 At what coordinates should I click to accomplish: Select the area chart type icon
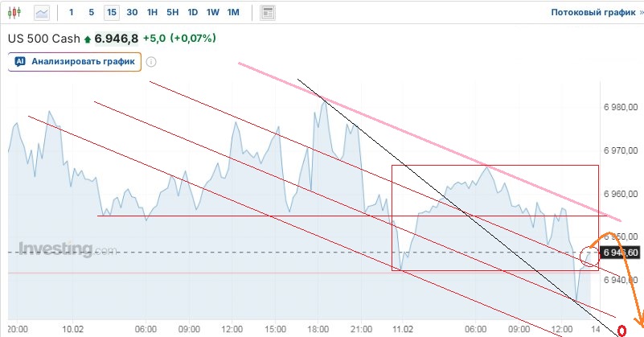42,13
